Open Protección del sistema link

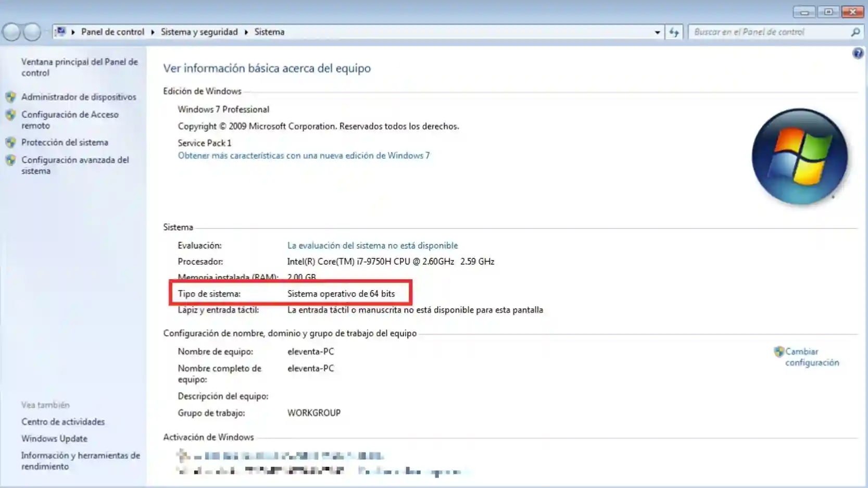pos(65,142)
